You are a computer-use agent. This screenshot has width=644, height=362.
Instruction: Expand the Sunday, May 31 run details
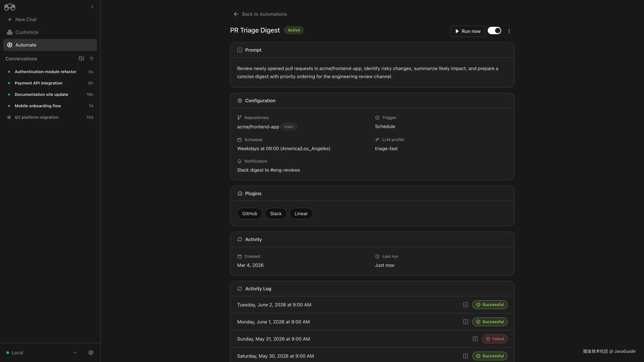pos(475,339)
